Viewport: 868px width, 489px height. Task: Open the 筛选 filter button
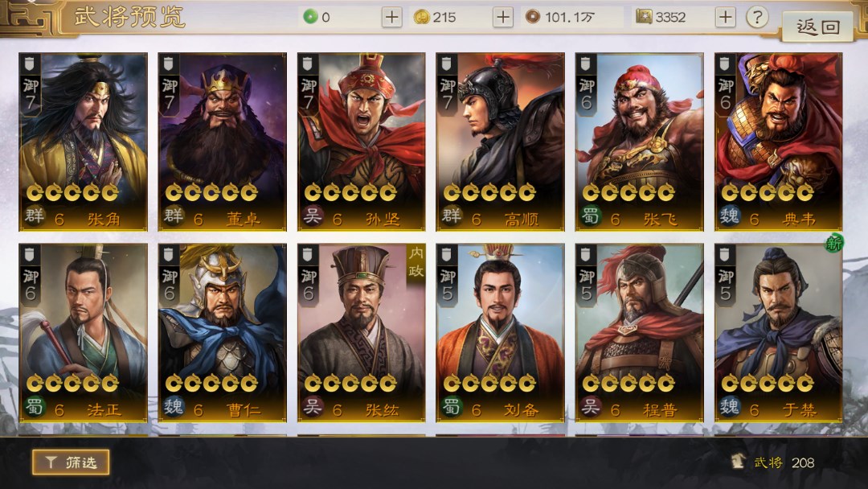point(70,462)
